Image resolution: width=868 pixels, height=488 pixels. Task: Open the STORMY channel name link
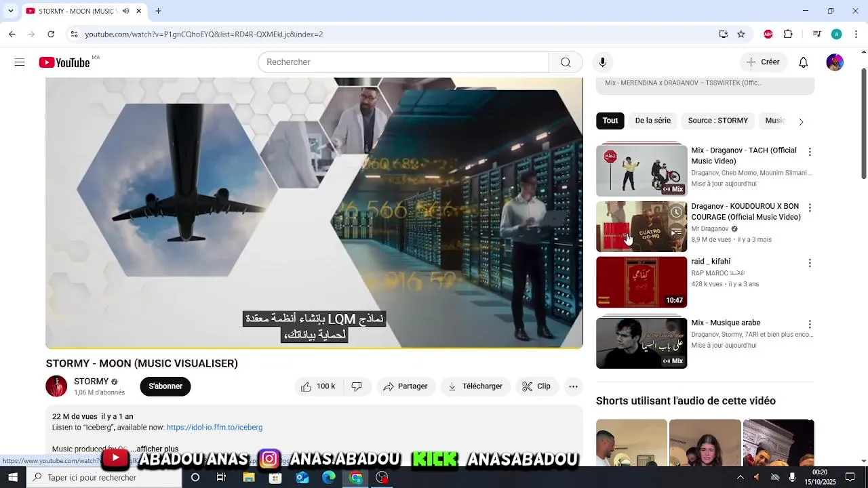pos(92,382)
